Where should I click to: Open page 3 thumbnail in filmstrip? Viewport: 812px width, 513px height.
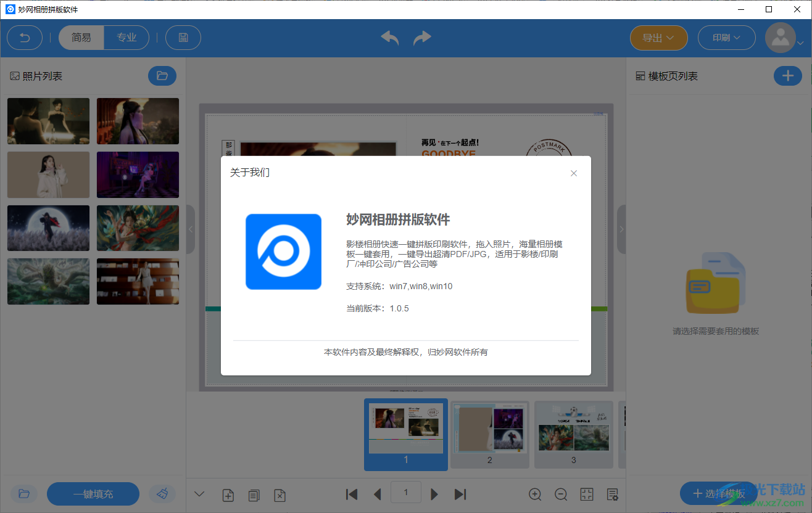(x=573, y=434)
